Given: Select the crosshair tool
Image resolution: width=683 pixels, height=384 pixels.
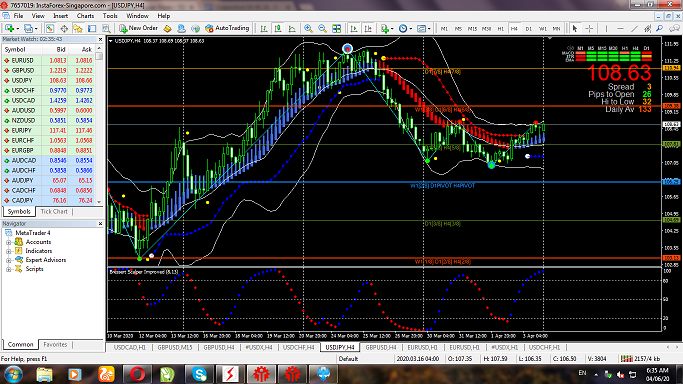Looking at the screenshot, I should [589, 28].
